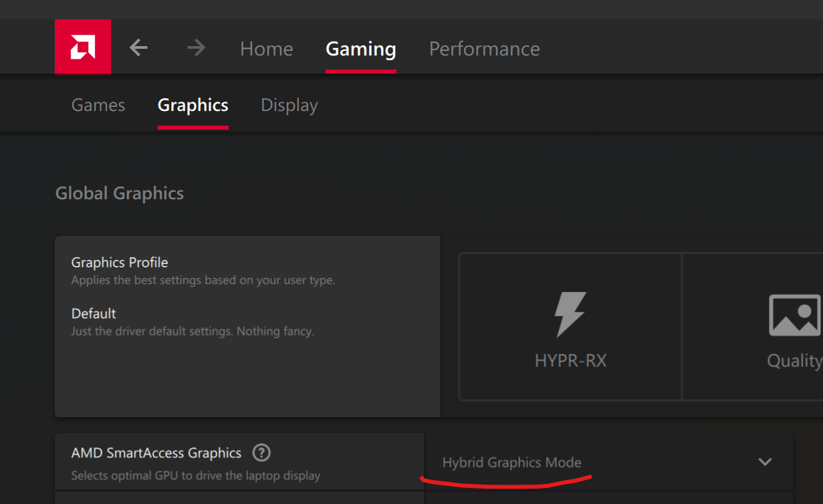Select the Quality picture profile
823x504 pixels.
coord(753,327)
